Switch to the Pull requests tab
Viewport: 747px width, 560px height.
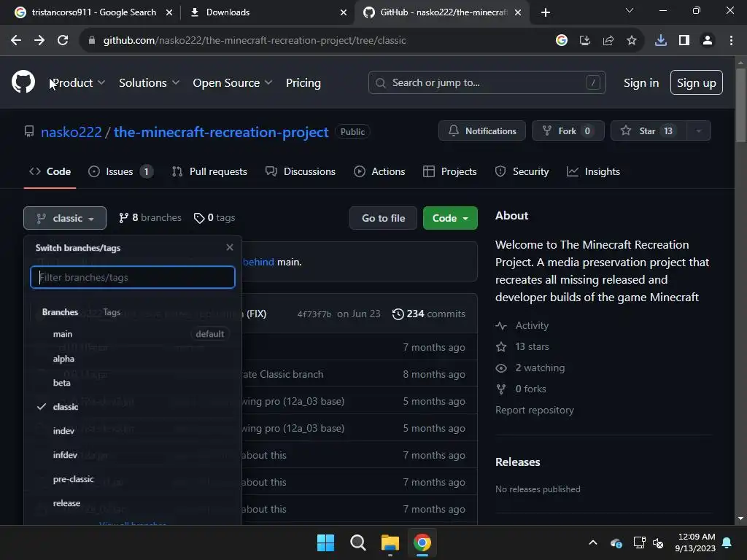(x=209, y=171)
